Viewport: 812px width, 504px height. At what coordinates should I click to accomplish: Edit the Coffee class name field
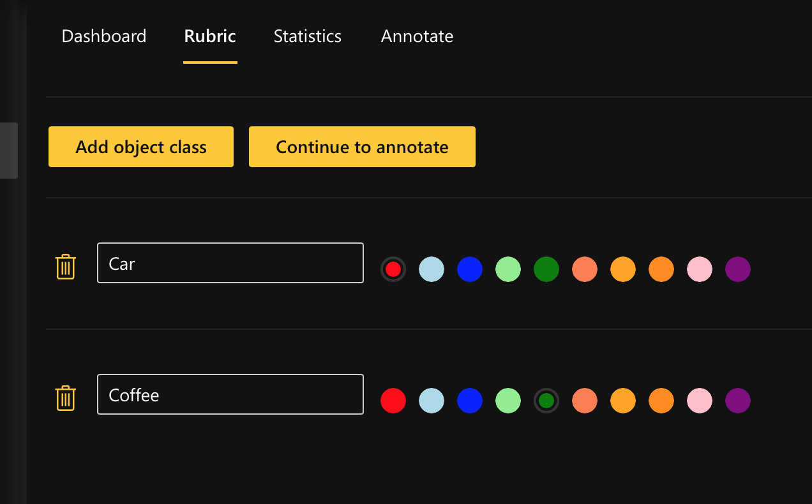230,394
